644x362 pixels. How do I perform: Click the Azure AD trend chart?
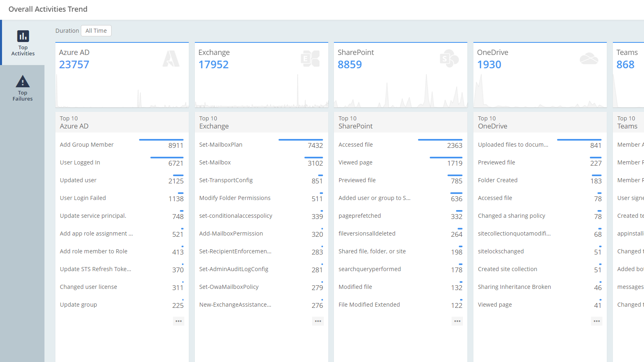122,90
